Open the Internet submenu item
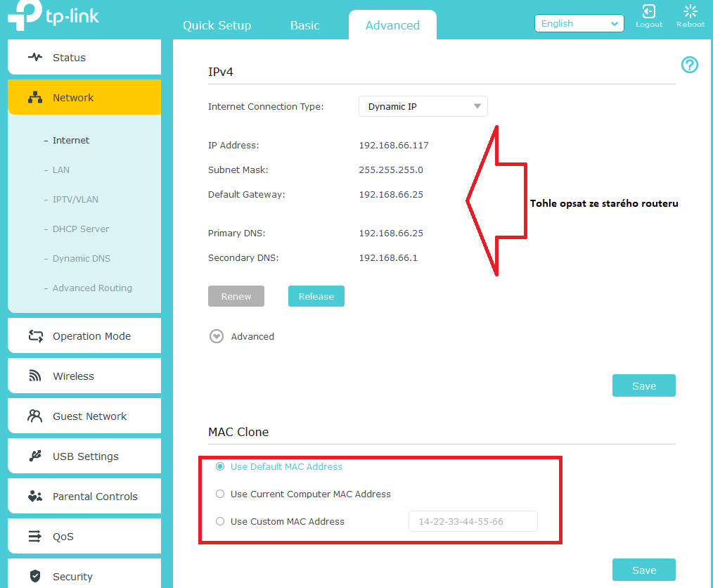Screen dimensions: 713x588 [71, 140]
